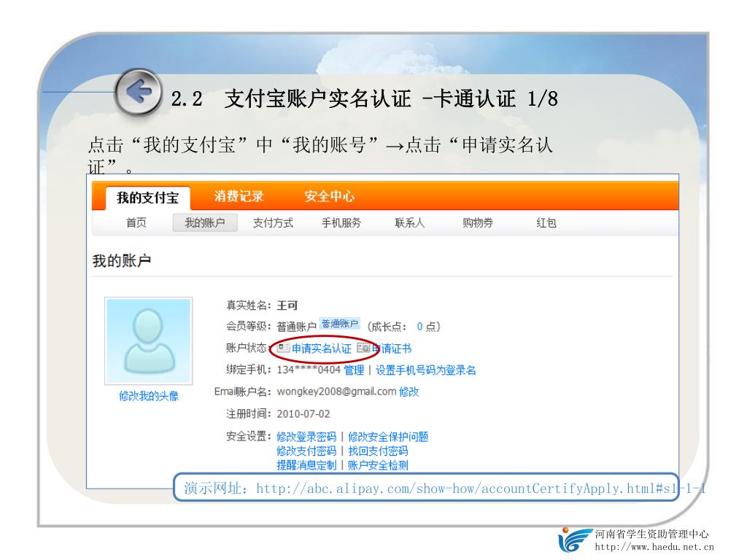Click the registration date 2010-07-02
747x560 pixels.
pos(303,414)
